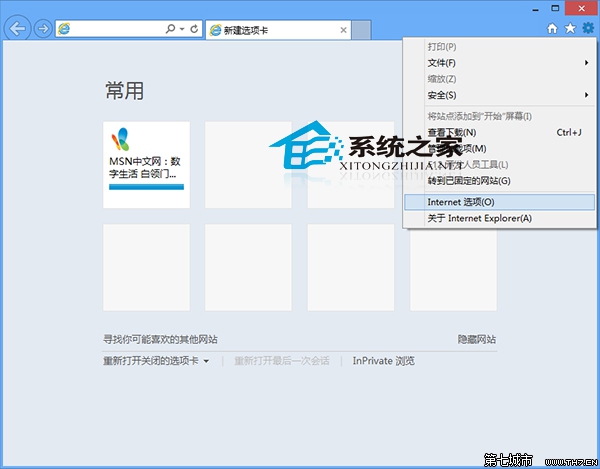Click the InPrivate 浏览 link
This screenshot has height=469, width=600.
[x=383, y=361]
